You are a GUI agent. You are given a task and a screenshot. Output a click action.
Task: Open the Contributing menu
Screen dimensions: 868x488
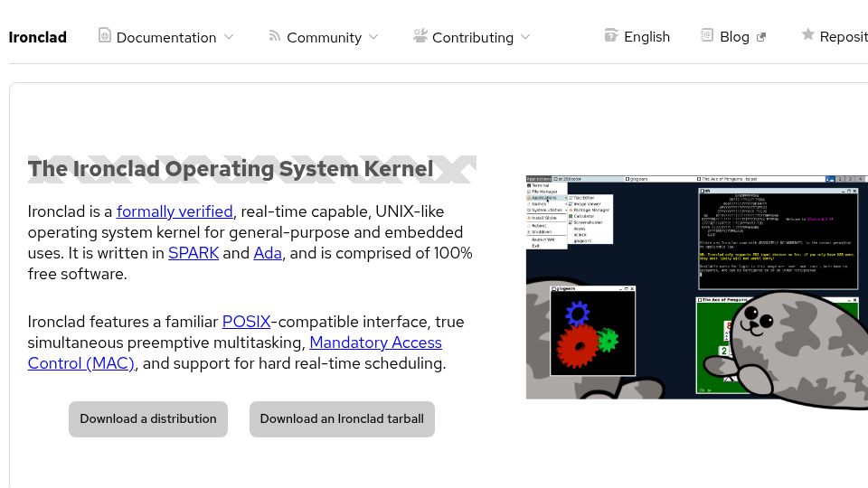(x=472, y=37)
